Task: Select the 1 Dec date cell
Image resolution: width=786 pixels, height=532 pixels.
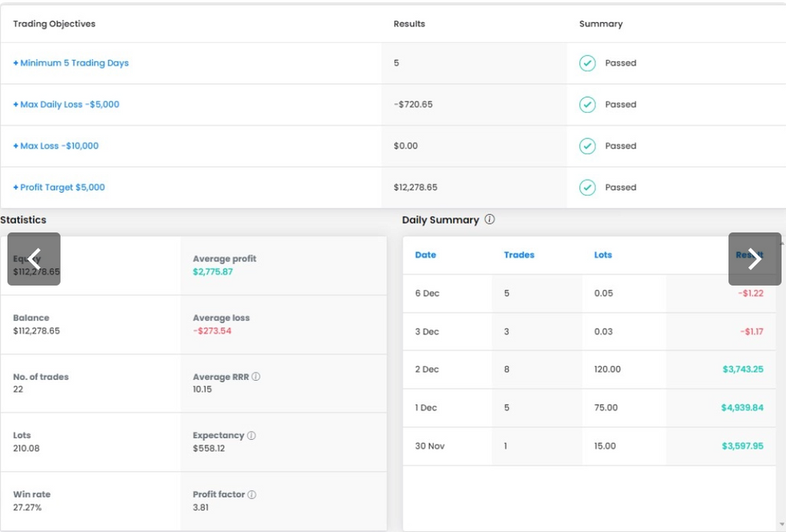Action: [x=425, y=408]
